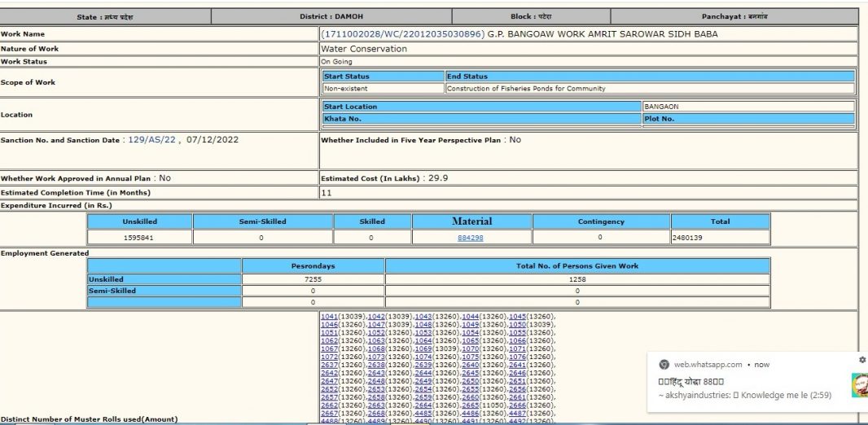868x425 pixels.
Task: Click the 'Block' header cell
Action: pos(531,16)
